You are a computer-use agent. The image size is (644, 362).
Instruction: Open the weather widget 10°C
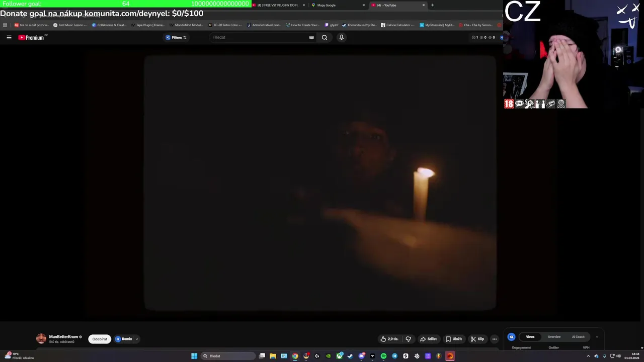point(19,356)
